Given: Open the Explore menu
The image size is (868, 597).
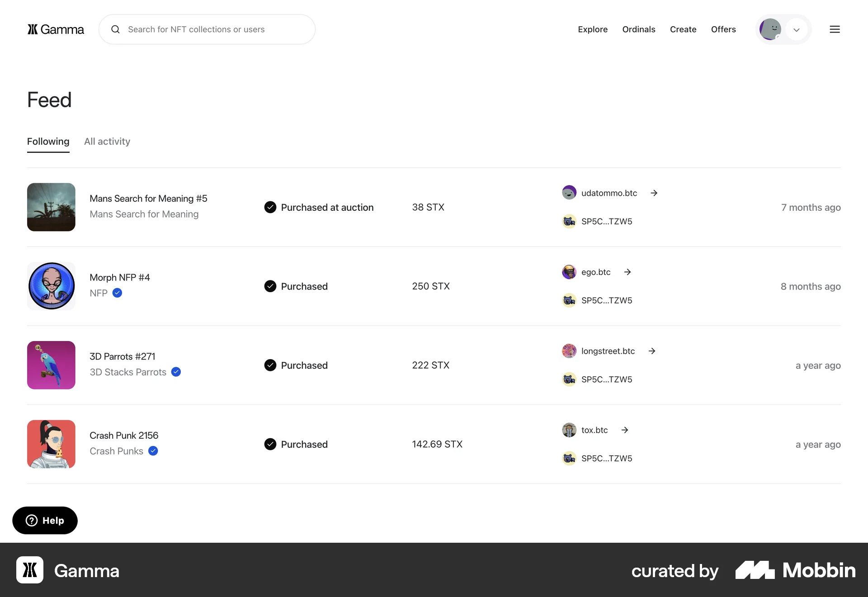Looking at the screenshot, I should 593,29.
